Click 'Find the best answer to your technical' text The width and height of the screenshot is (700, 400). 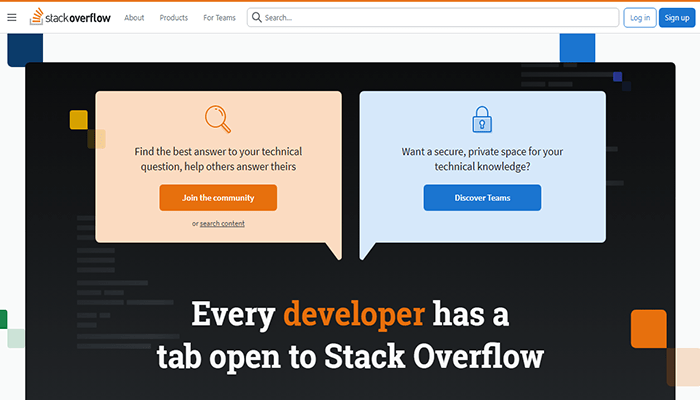(218, 152)
